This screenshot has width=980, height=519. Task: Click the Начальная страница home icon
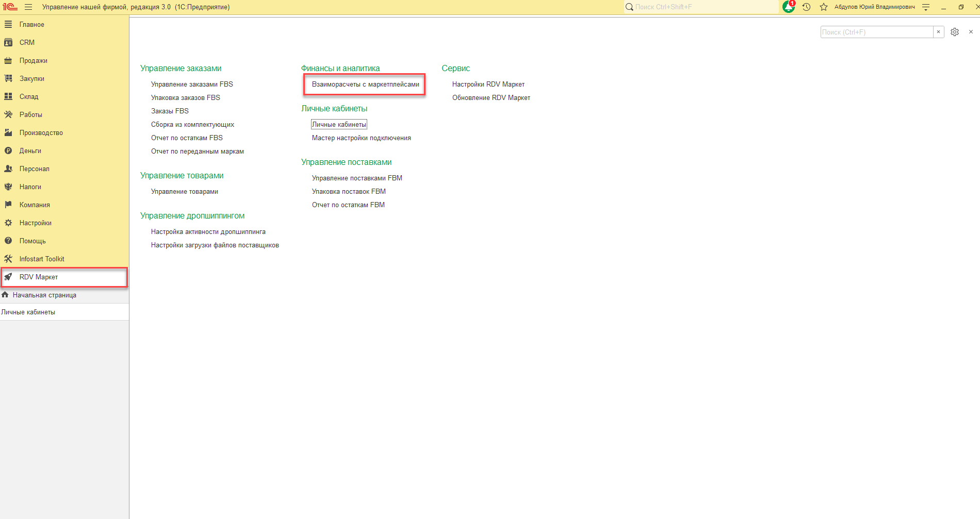tap(5, 295)
